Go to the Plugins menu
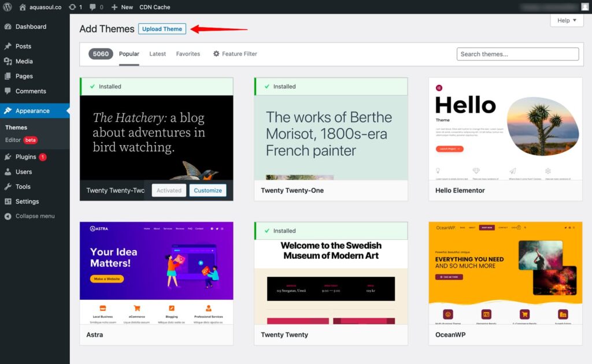Image resolution: width=592 pixels, height=364 pixels. pyautogui.click(x=26, y=157)
